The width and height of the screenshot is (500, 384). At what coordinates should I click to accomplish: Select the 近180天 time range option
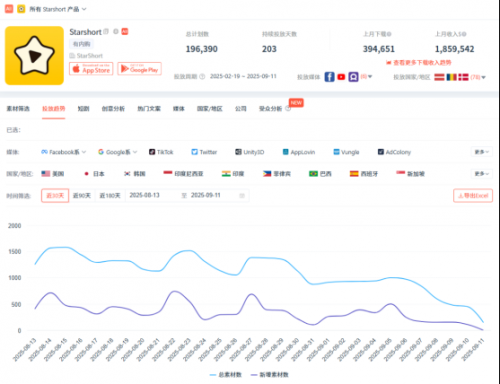point(110,196)
